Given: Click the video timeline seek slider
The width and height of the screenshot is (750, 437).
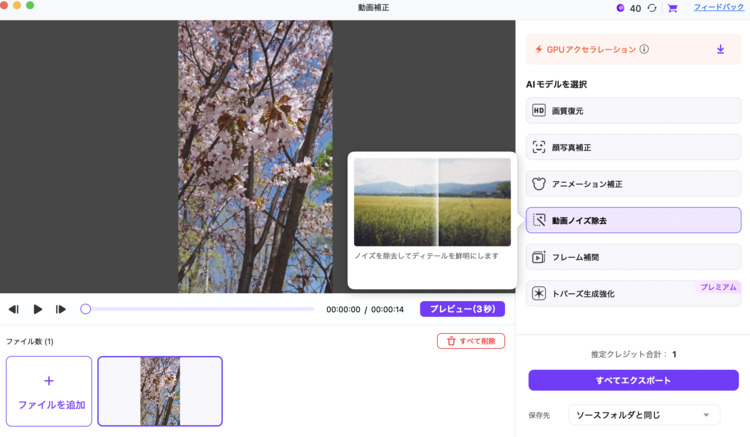Looking at the screenshot, I should click(200, 309).
